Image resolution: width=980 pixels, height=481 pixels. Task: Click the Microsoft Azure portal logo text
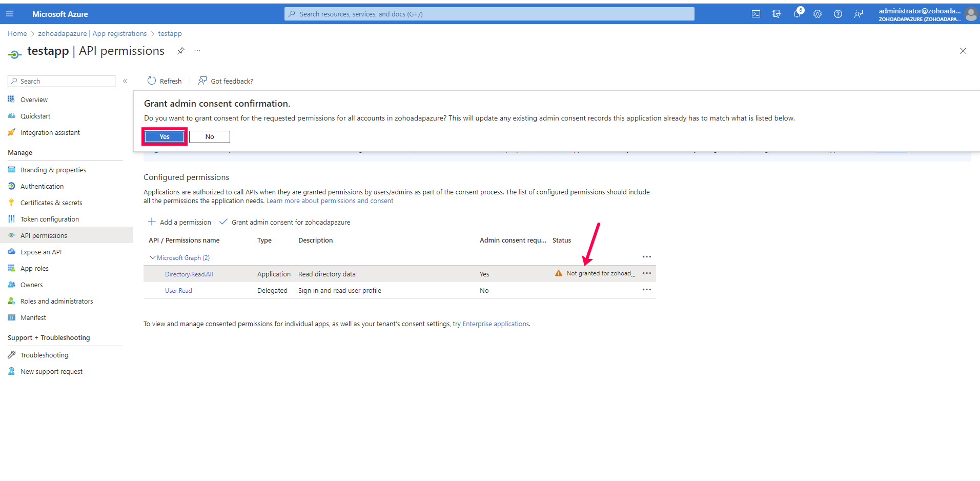(x=60, y=14)
